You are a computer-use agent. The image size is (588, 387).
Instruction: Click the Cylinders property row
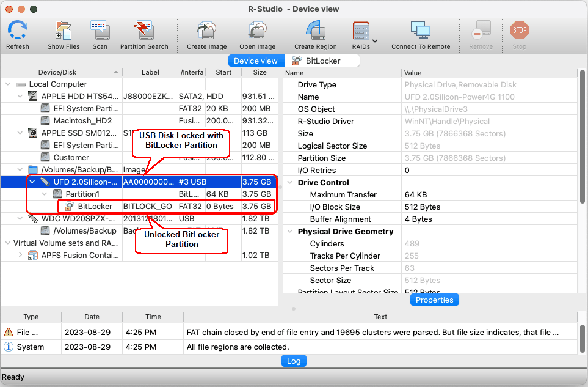(430, 243)
